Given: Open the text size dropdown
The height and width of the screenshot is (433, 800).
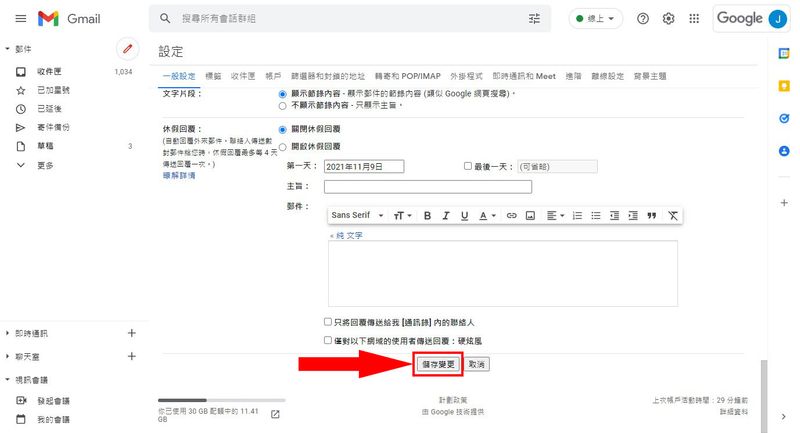Looking at the screenshot, I should 403,216.
